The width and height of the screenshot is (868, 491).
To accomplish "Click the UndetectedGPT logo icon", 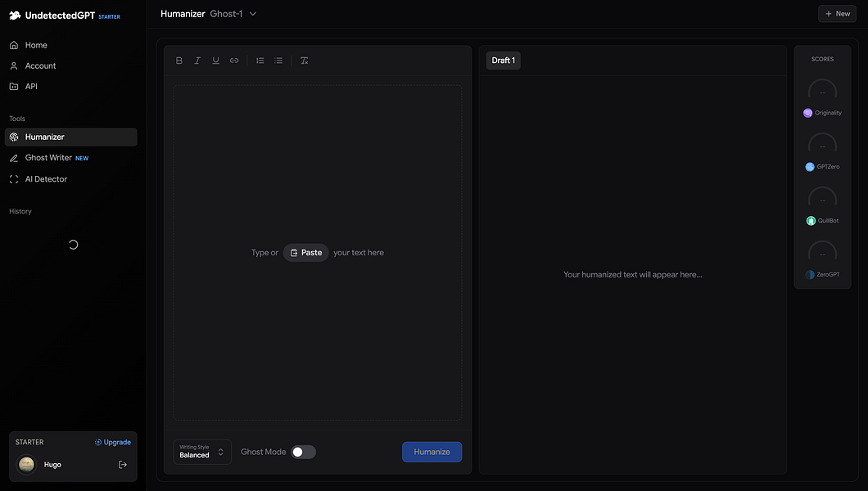I will [x=15, y=16].
